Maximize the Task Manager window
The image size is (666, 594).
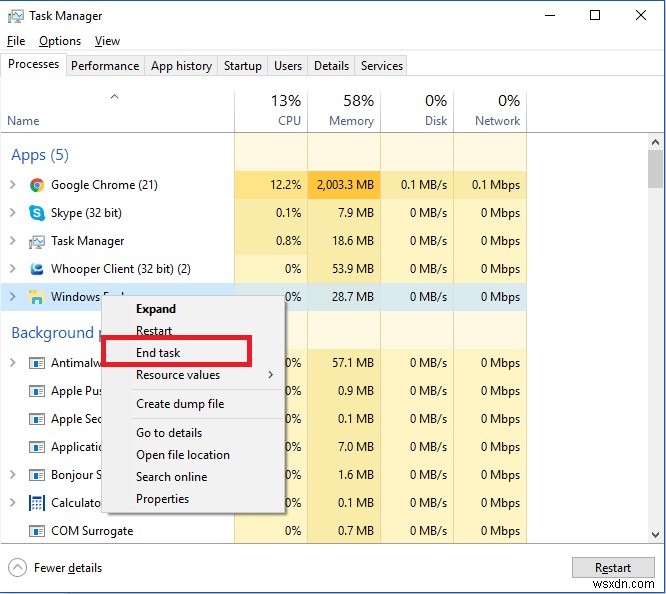tap(595, 16)
